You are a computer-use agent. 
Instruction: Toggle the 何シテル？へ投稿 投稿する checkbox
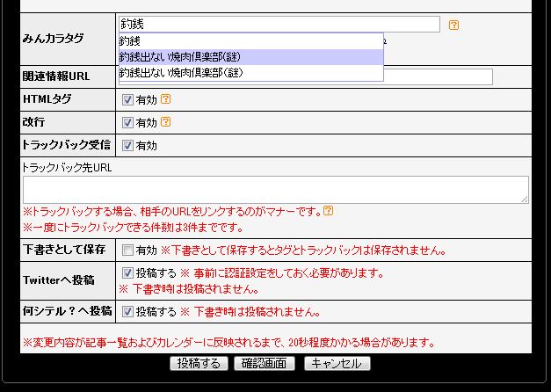tap(127, 311)
